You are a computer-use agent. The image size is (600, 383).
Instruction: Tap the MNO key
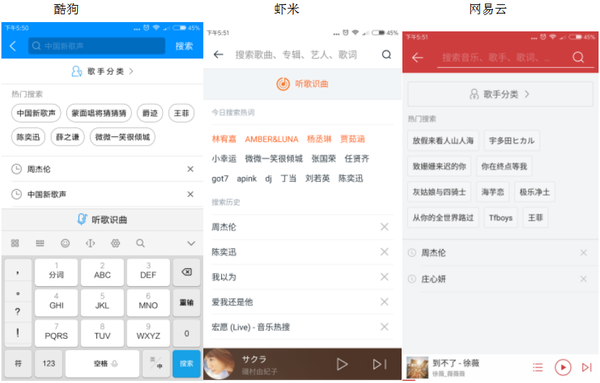click(148, 303)
